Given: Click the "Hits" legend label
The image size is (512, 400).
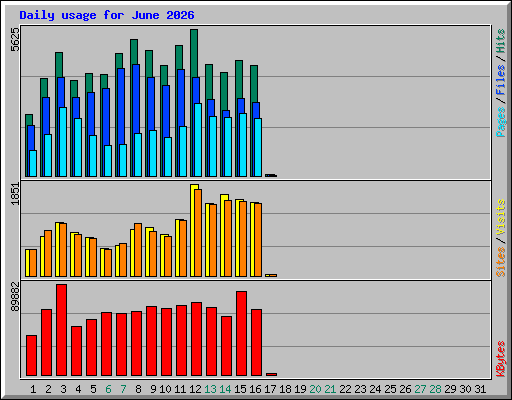Looking at the screenshot, I should (x=500, y=41).
